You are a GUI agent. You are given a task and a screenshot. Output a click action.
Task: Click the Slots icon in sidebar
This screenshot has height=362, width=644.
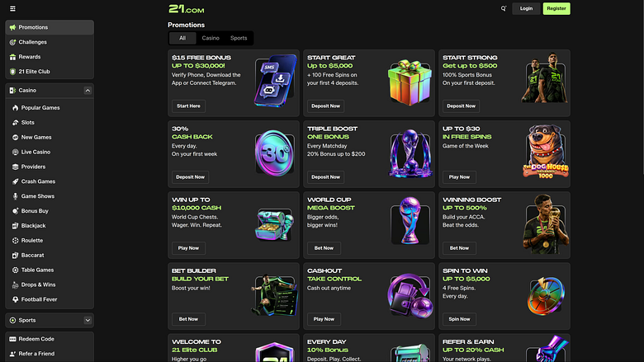[15, 123]
